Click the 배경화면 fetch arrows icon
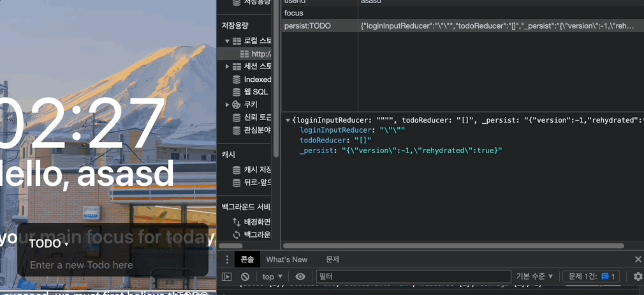 [x=237, y=222]
